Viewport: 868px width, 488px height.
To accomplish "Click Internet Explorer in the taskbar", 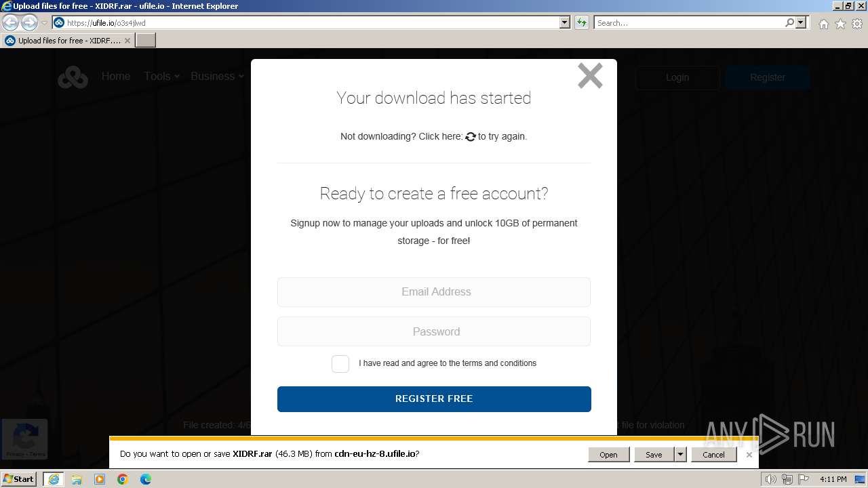I will (x=54, y=479).
